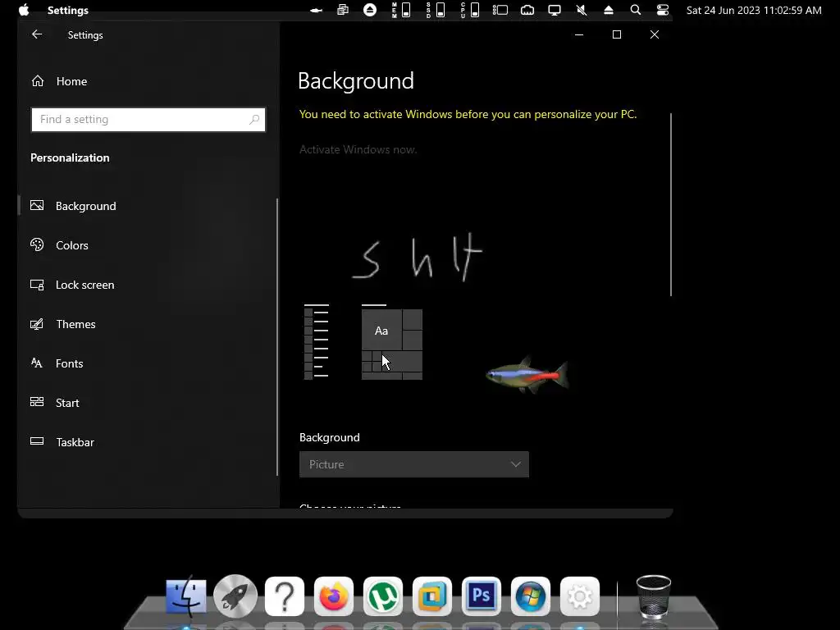Close the Settings window
The height and width of the screenshot is (630, 840).
655,34
